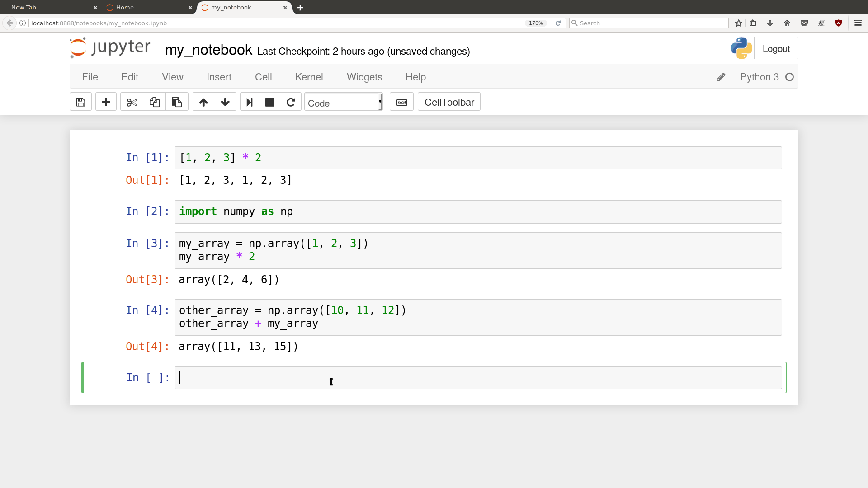Run cell and select below icon
Viewport: 868px width, 488px height.
pos(249,102)
